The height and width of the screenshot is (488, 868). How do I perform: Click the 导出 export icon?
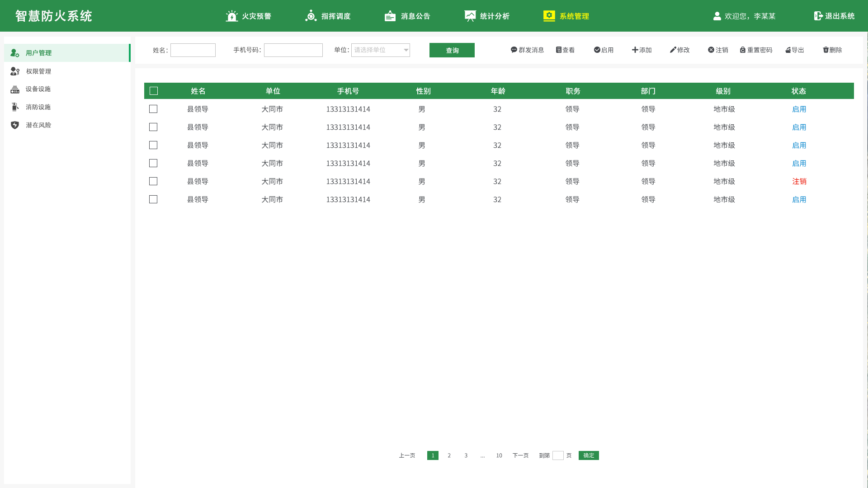click(788, 50)
